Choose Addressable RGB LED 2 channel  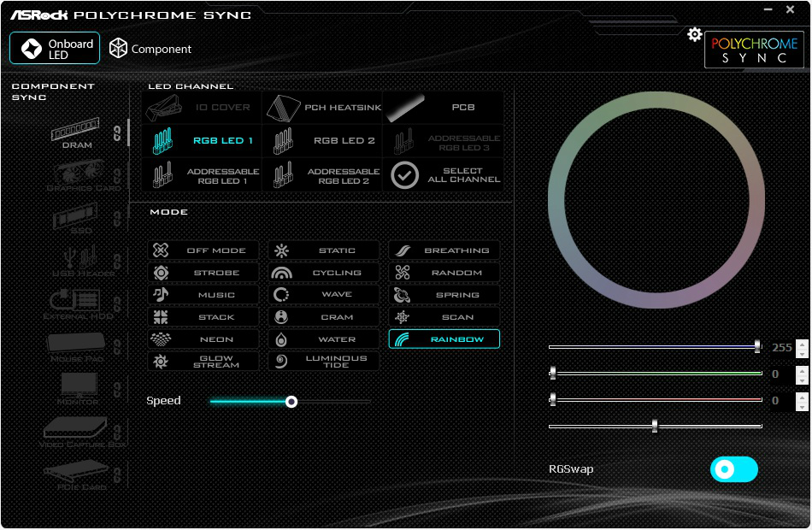click(x=322, y=175)
